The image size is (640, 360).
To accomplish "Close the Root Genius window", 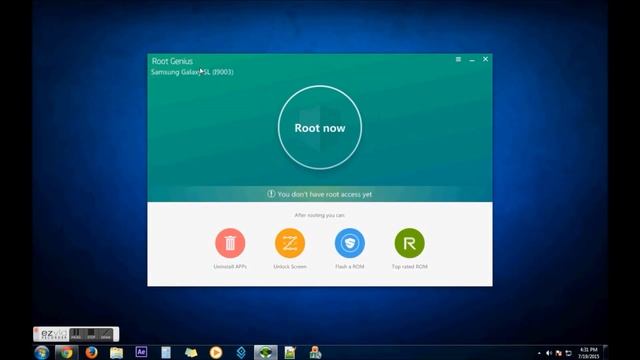I will click(485, 59).
